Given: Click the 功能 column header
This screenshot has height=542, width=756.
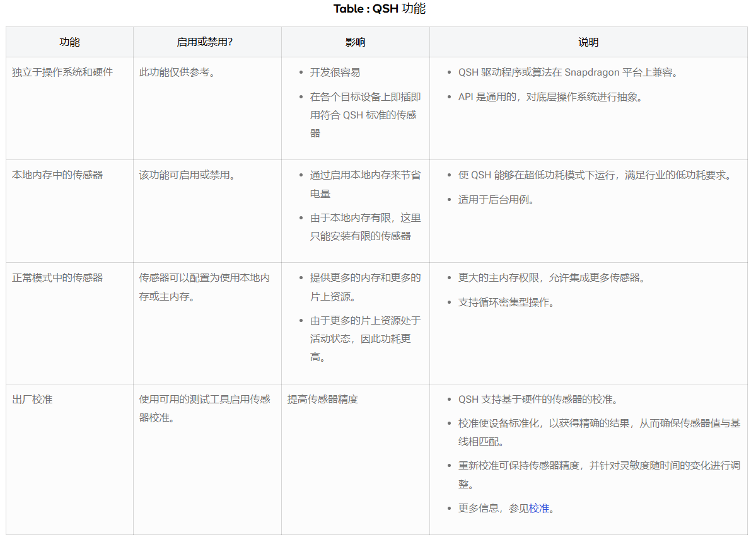Looking at the screenshot, I should (69, 42).
